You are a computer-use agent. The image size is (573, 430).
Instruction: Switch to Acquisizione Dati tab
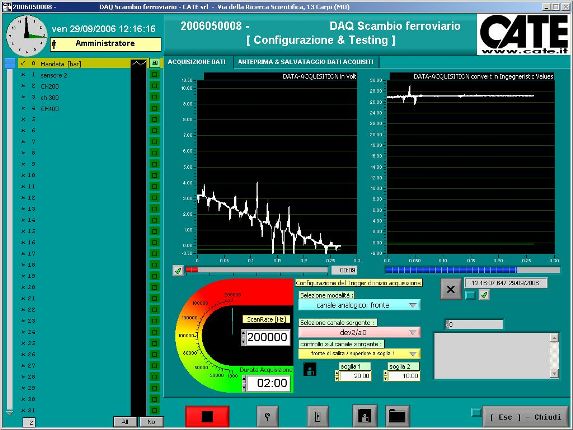click(x=197, y=62)
